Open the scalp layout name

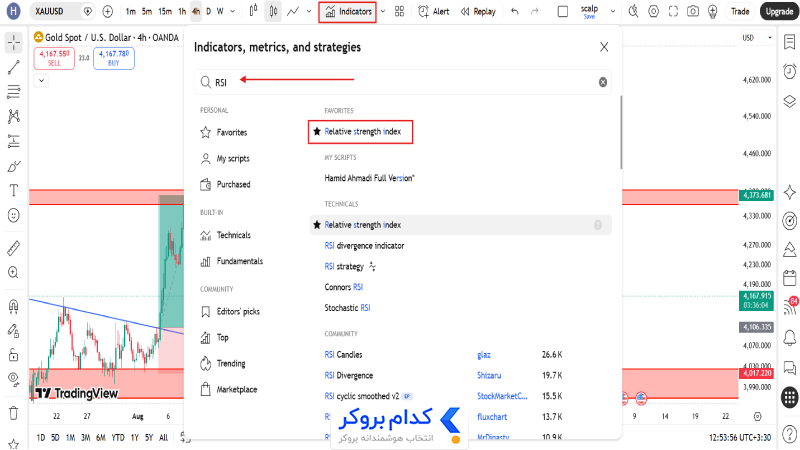[589, 11]
